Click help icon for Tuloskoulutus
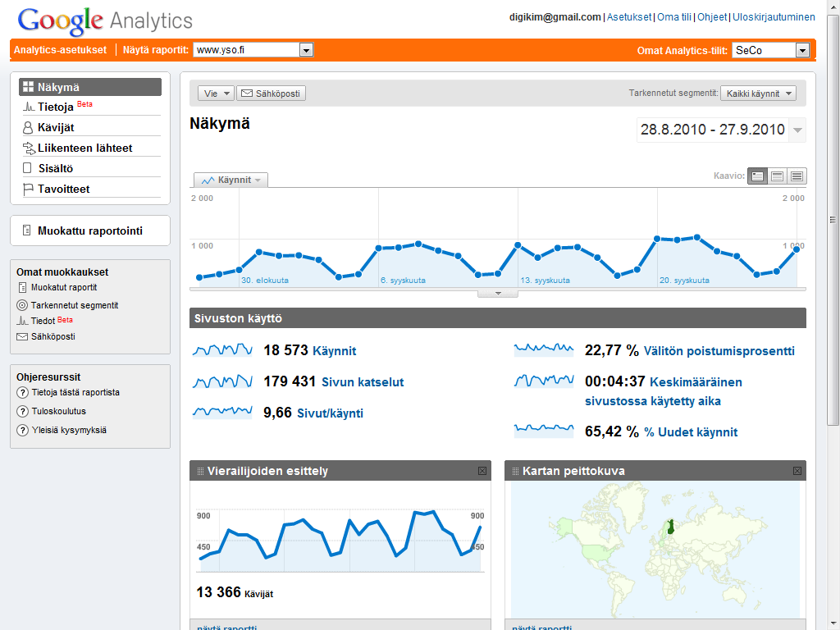This screenshot has width=840, height=630. coord(22,412)
